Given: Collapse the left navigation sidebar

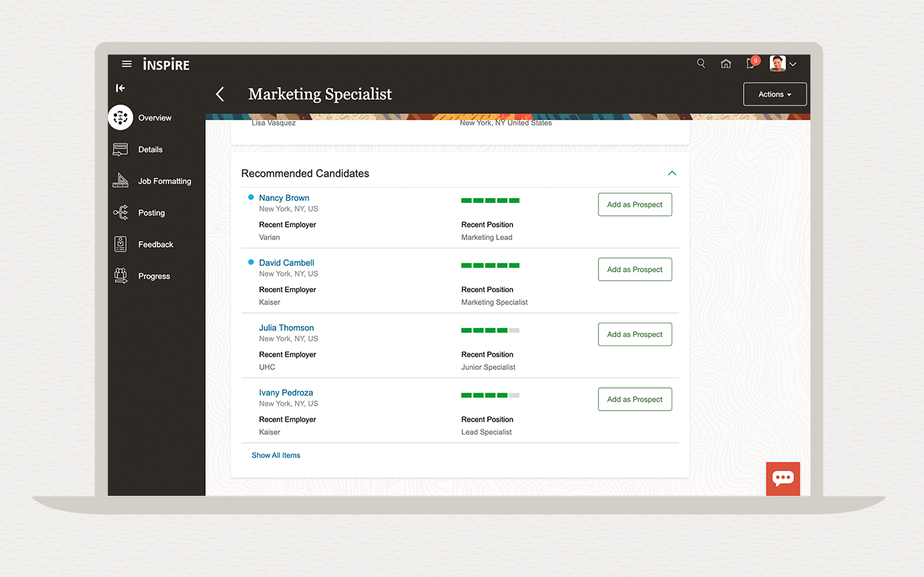Looking at the screenshot, I should tap(120, 88).
